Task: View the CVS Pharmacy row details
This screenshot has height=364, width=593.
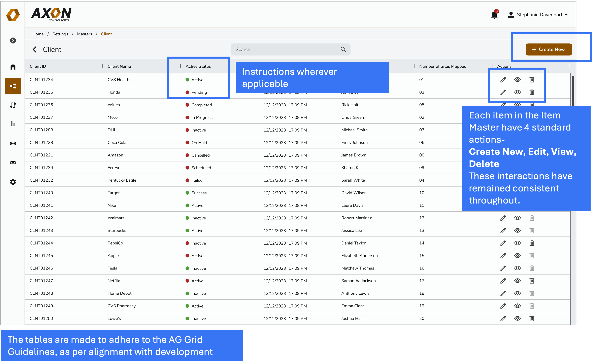Action: click(517, 306)
